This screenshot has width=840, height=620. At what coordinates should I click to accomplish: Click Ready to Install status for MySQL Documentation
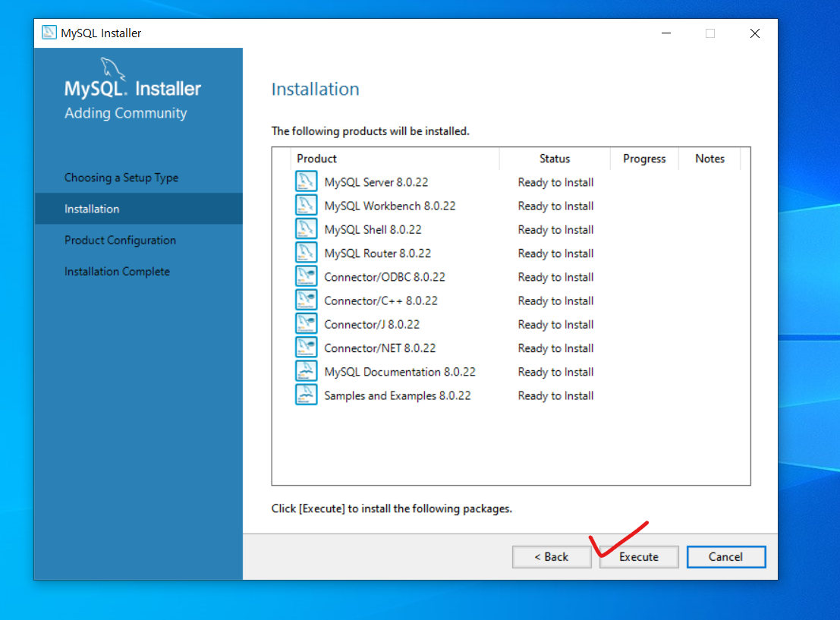pos(555,372)
